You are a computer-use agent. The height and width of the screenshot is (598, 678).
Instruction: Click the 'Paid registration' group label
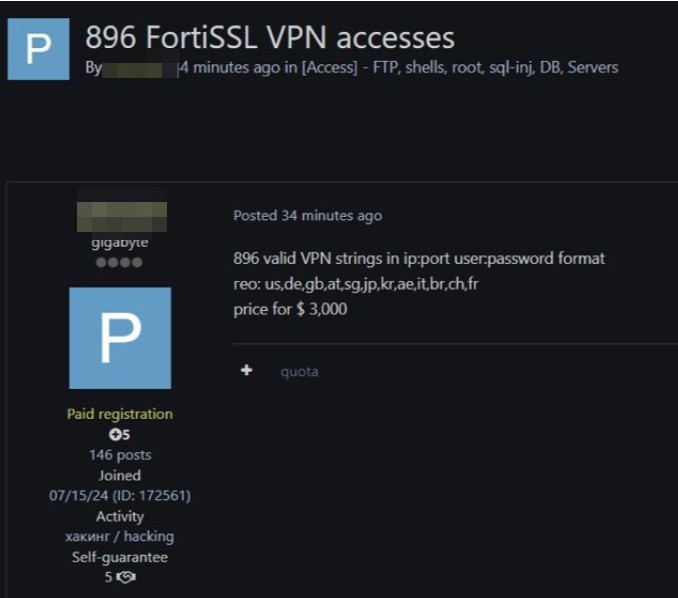pyautogui.click(x=120, y=414)
